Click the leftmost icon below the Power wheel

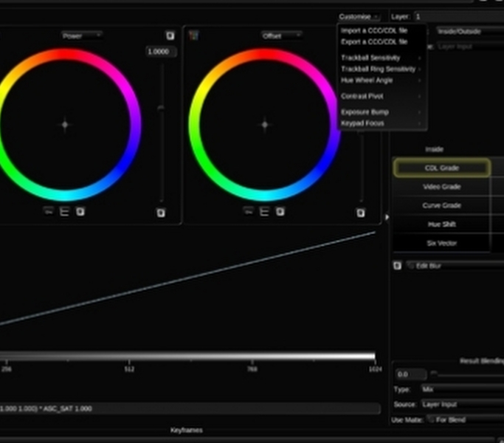click(49, 212)
